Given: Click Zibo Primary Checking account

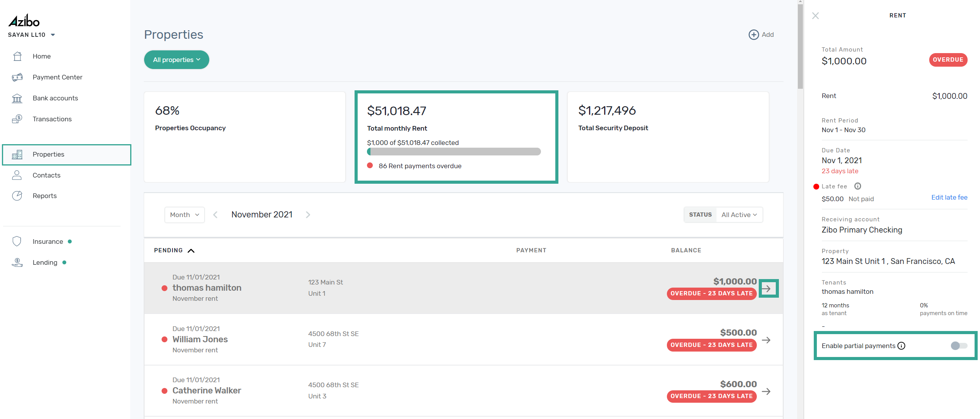Looking at the screenshot, I should point(862,230).
